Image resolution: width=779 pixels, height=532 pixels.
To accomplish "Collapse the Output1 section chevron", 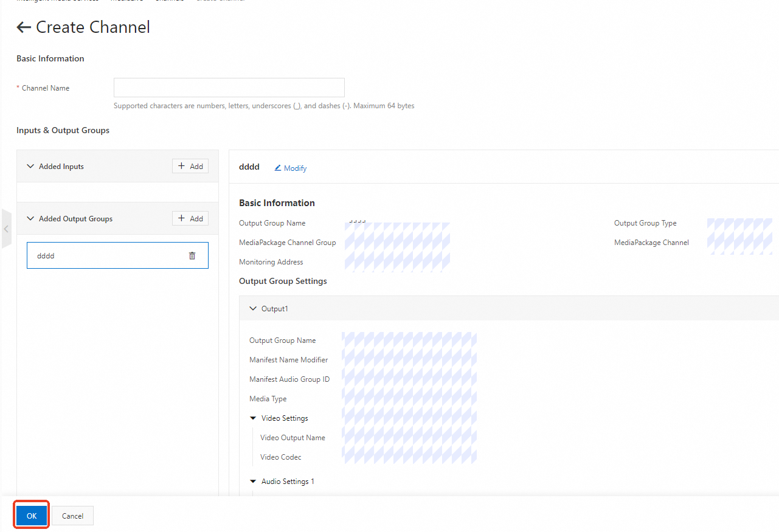I will pyautogui.click(x=253, y=309).
